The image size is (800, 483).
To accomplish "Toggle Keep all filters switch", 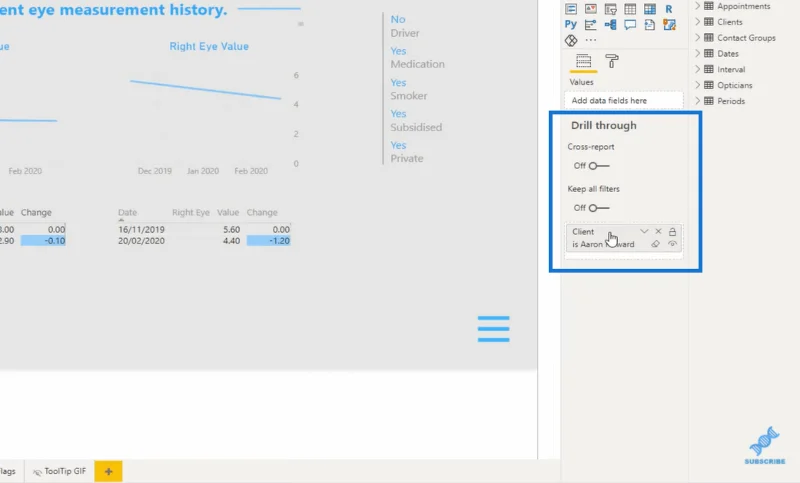I will click(598, 208).
